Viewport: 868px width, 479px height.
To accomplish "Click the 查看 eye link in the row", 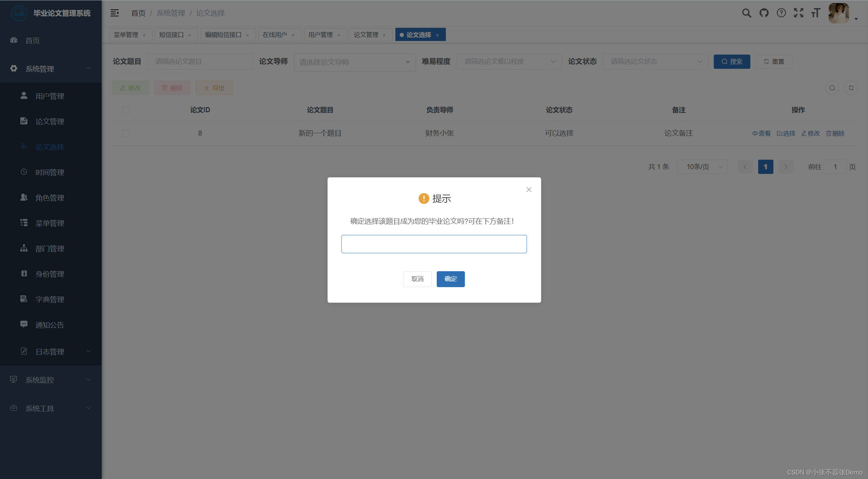I will click(x=761, y=133).
